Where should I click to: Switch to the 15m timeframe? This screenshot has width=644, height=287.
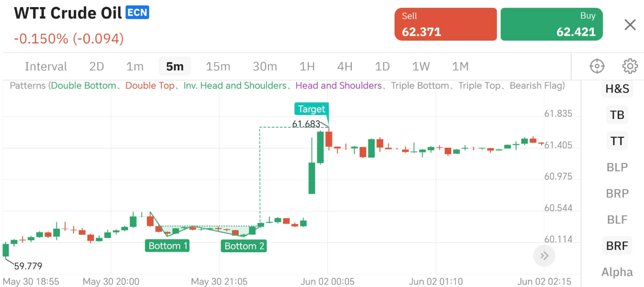(x=218, y=66)
